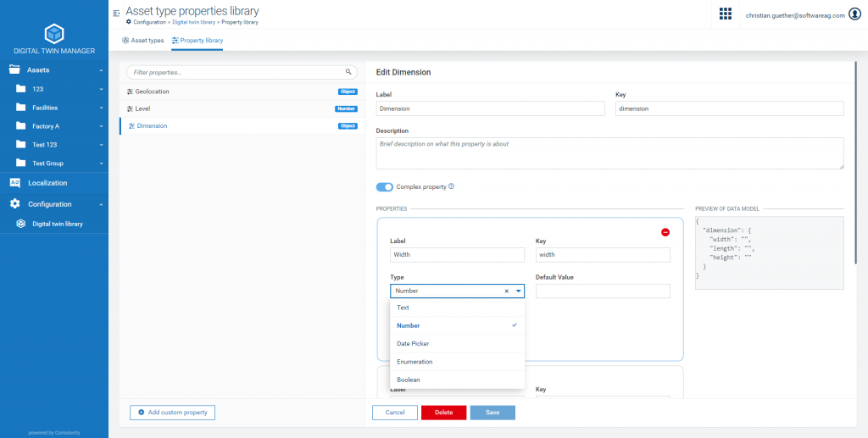Click the Digital Twin Manager cube logo

tap(54, 34)
